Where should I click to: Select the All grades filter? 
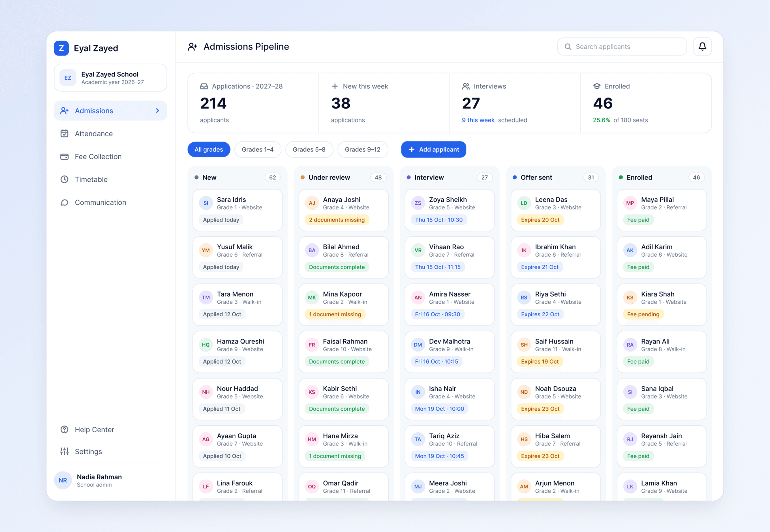tap(209, 150)
